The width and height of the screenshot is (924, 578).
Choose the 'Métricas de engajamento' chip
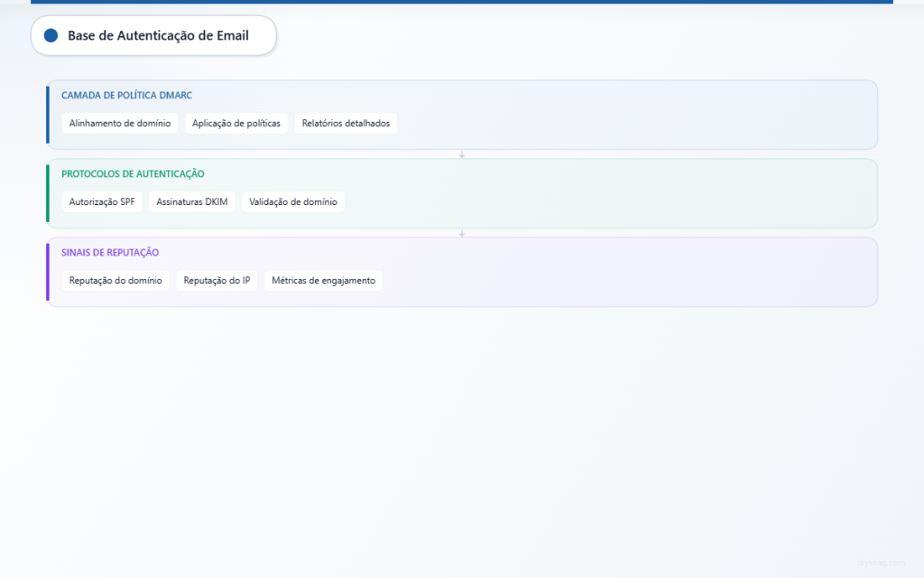(323, 281)
